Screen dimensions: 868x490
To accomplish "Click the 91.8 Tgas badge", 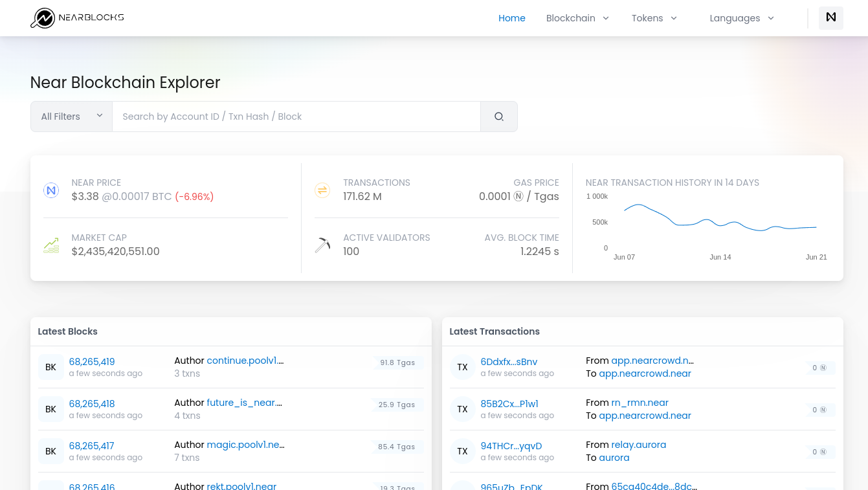I will (397, 362).
